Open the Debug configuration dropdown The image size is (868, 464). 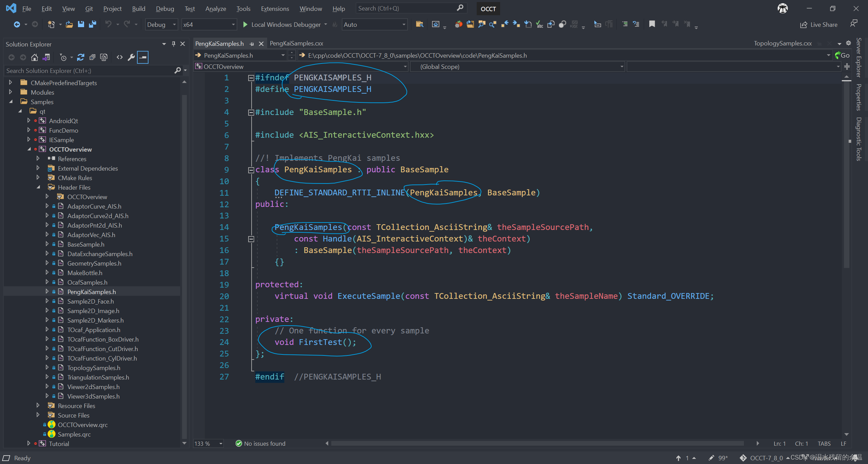(161, 24)
